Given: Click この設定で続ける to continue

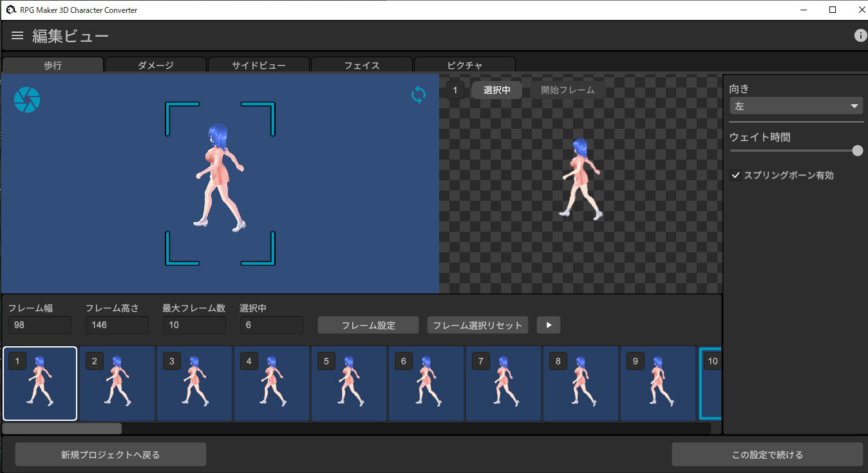Looking at the screenshot, I should click(x=768, y=454).
